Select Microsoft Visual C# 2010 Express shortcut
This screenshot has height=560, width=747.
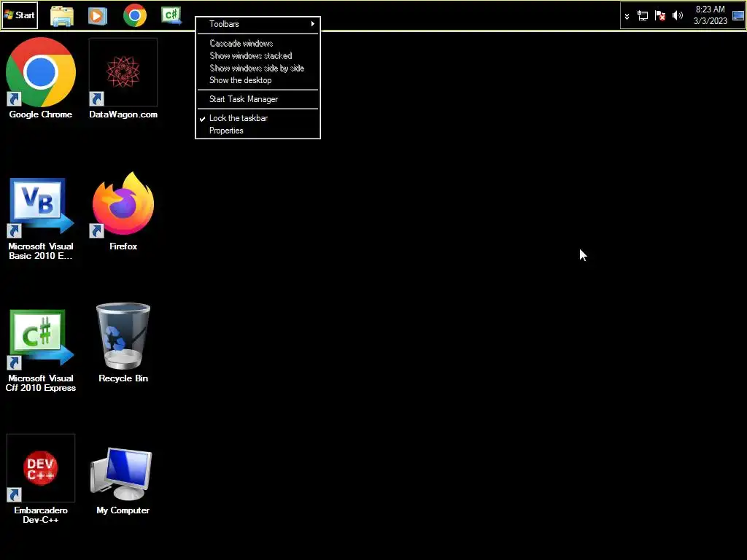(41, 351)
